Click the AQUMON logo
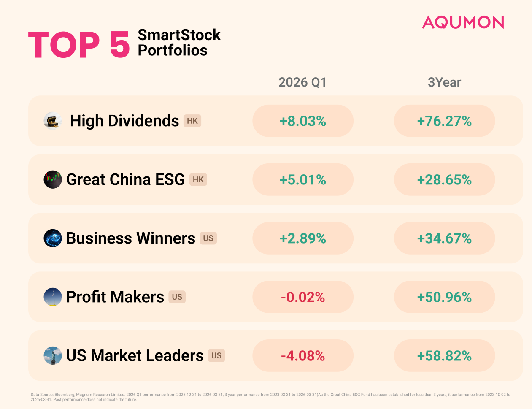The height and width of the screenshot is (409, 532). click(x=463, y=22)
